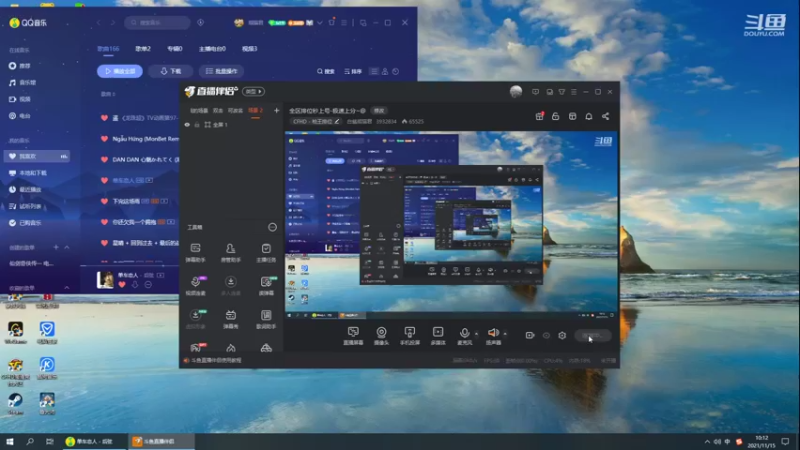Switch to 视频3 tab in QQ音乐
The width and height of the screenshot is (800, 450).
tap(249, 48)
